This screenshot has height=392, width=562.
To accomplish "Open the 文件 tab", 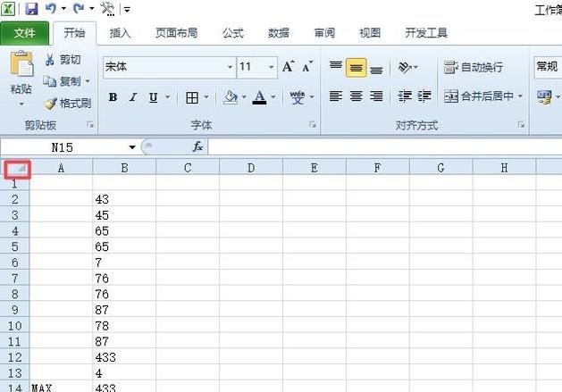I will pos(24,33).
